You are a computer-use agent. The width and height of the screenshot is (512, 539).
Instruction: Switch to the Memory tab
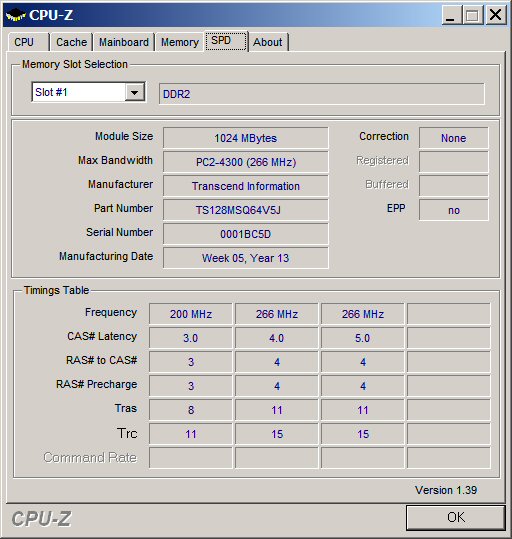[x=180, y=42]
